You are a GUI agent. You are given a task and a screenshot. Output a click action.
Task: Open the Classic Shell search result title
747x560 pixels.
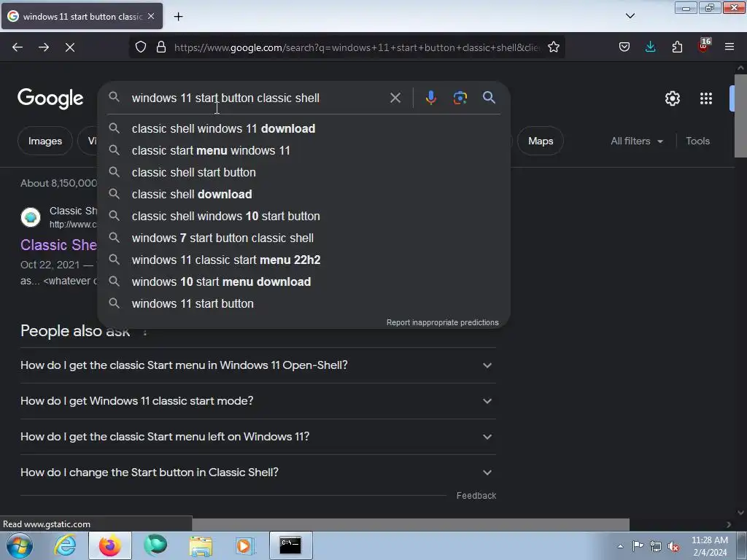[58, 245]
